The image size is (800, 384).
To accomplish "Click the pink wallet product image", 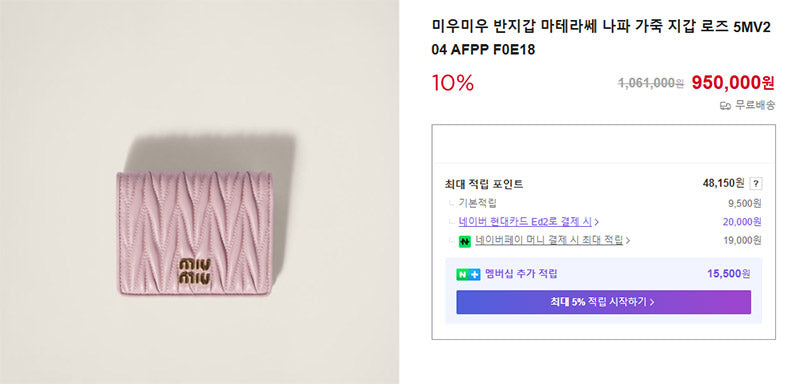I will click(194, 233).
